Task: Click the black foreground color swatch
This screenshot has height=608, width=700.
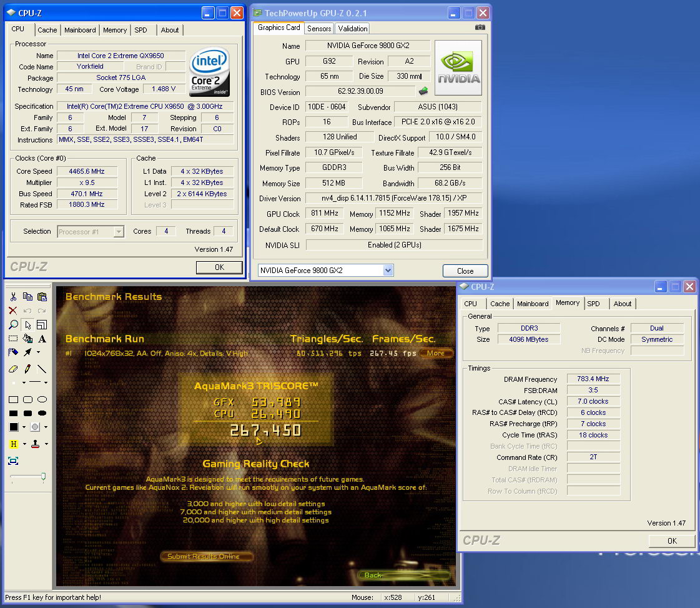Action: (13, 427)
